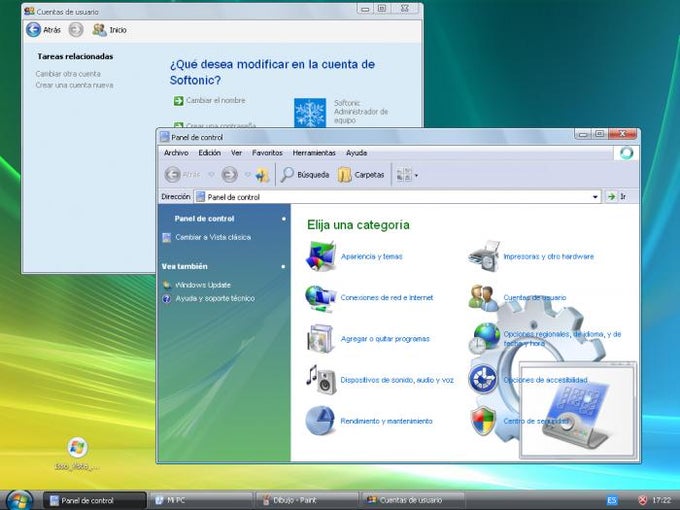Viewport: 680px width, 510px height.
Task: Click the snowflake account picture for Softonic
Action: tap(310, 113)
